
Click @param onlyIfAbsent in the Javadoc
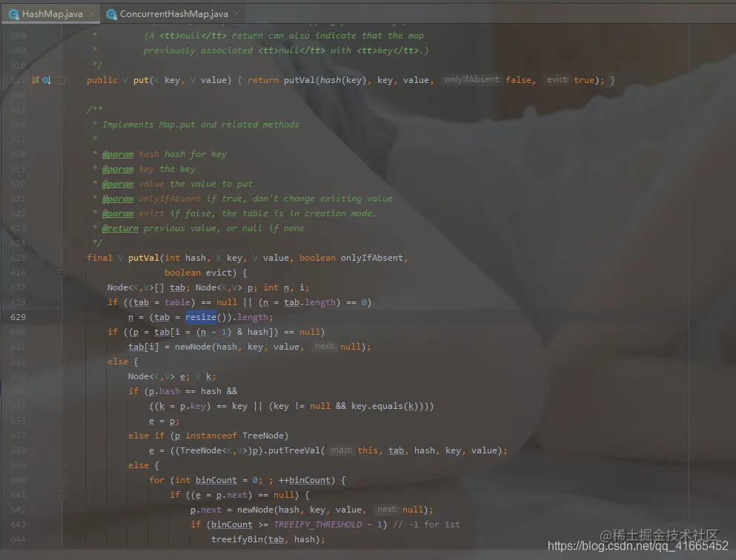coord(151,199)
